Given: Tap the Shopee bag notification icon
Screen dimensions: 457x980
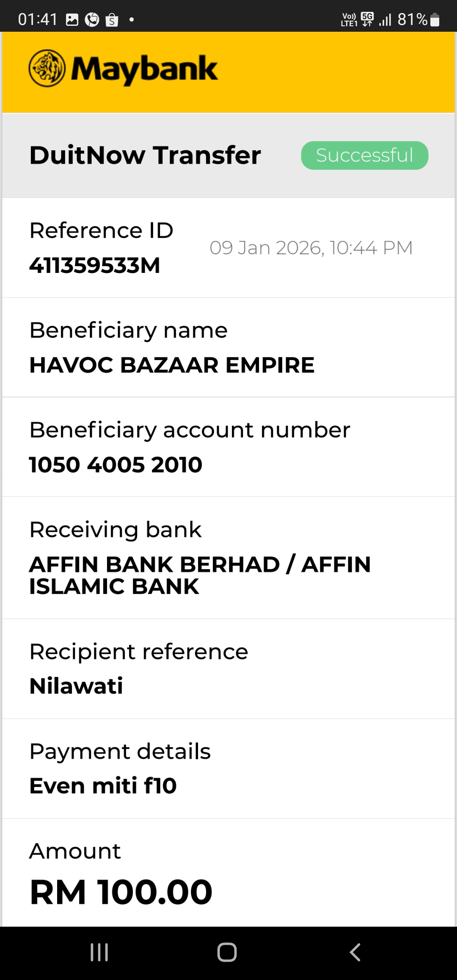Looking at the screenshot, I should pos(112,19).
